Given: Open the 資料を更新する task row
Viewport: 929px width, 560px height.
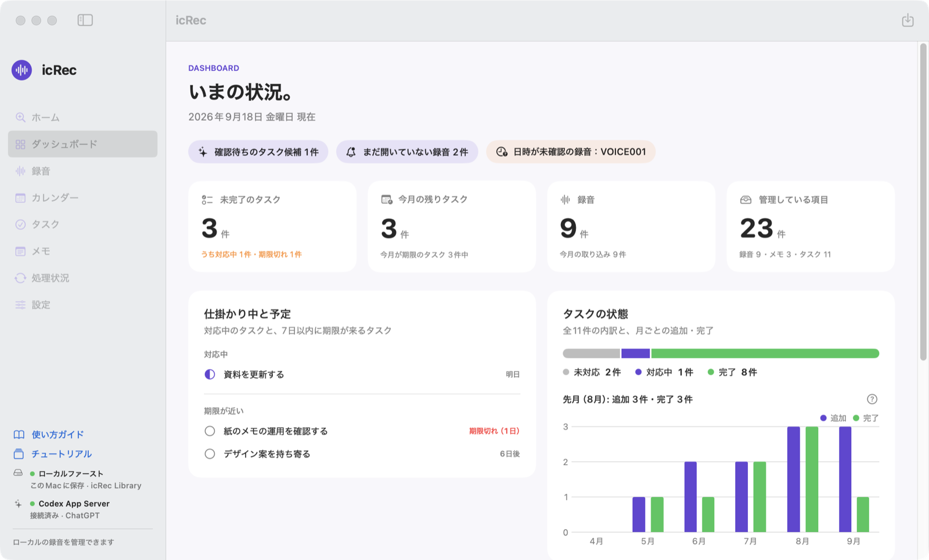Looking at the screenshot, I should 362,374.
